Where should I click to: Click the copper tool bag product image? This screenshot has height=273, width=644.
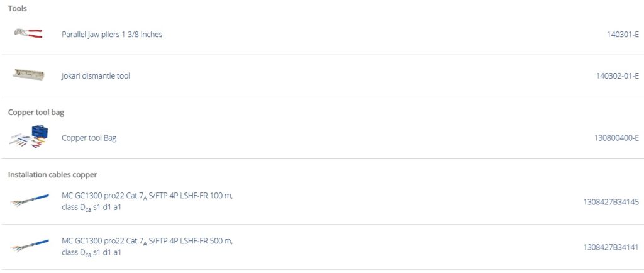30,136
